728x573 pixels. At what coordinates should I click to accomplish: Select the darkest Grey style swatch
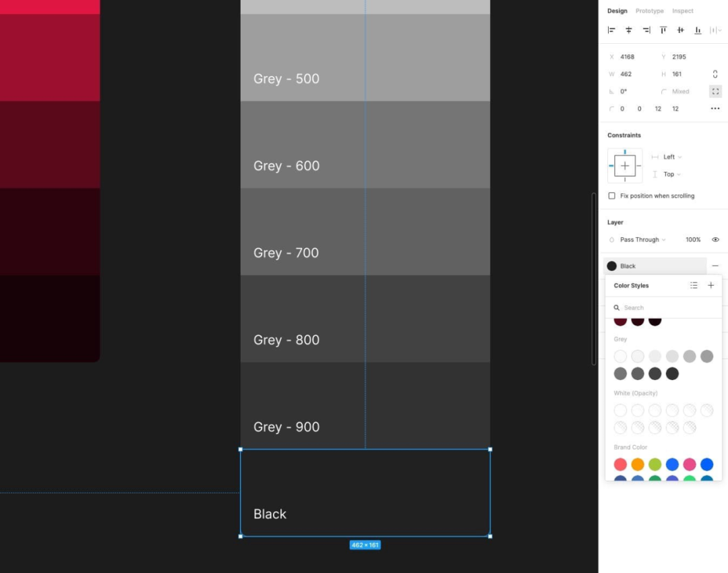(672, 373)
